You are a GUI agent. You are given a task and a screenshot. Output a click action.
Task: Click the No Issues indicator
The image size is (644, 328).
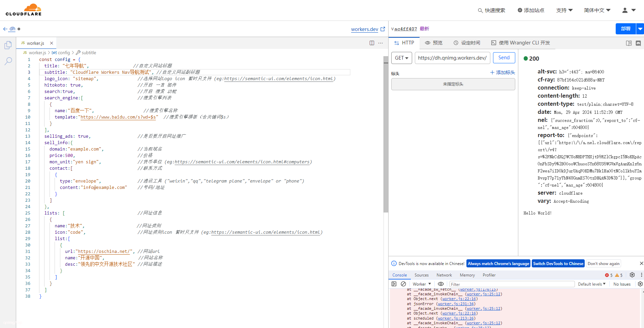pos(622,284)
